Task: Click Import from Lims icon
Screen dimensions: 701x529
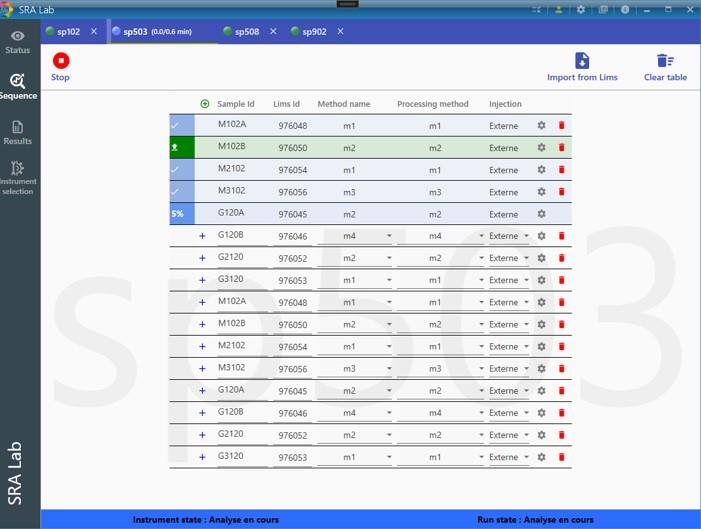Action: coord(582,61)
